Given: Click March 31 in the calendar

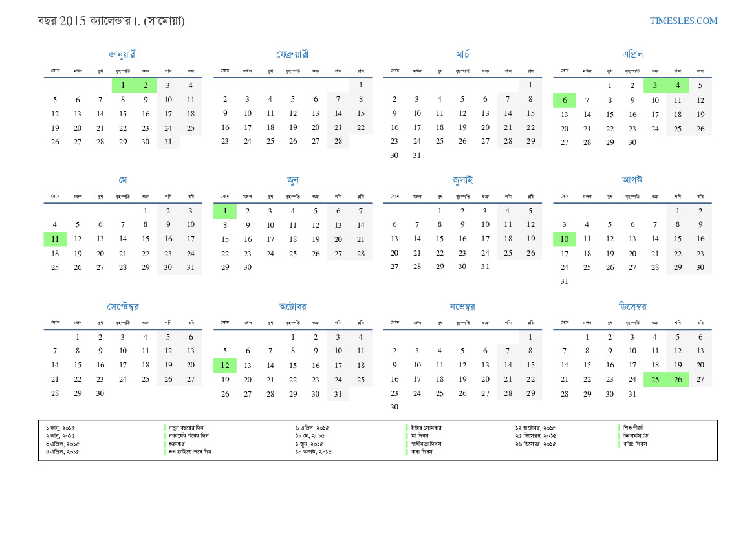Looking at the screenshot, I should 417,155.
